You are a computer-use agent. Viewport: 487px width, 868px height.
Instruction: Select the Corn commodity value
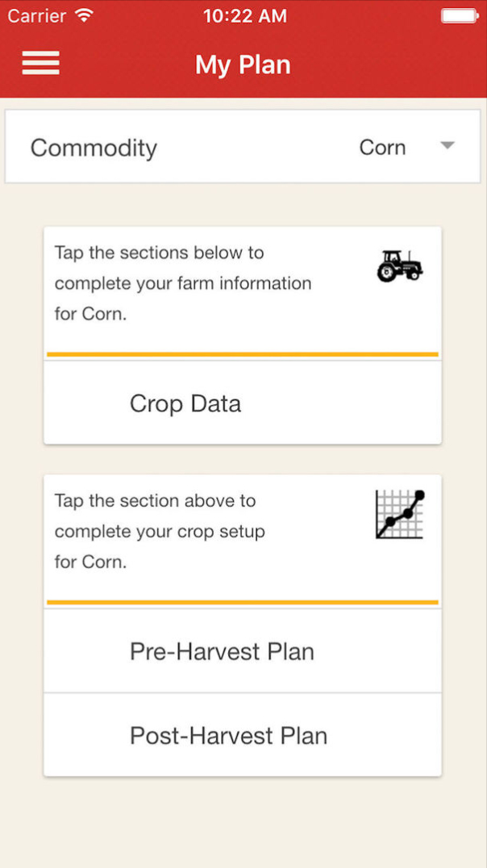point(382,148)
